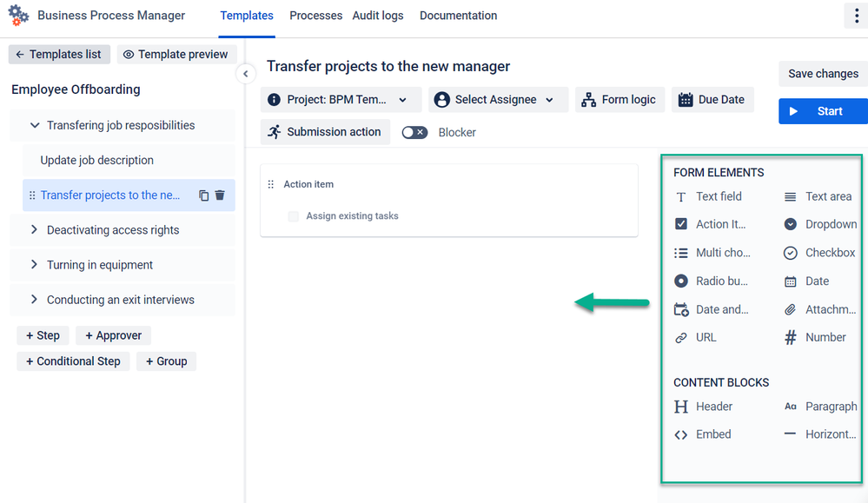The image size is (868, 503).
Task: Add a Checkbox form element
Action: click(820, 253)
